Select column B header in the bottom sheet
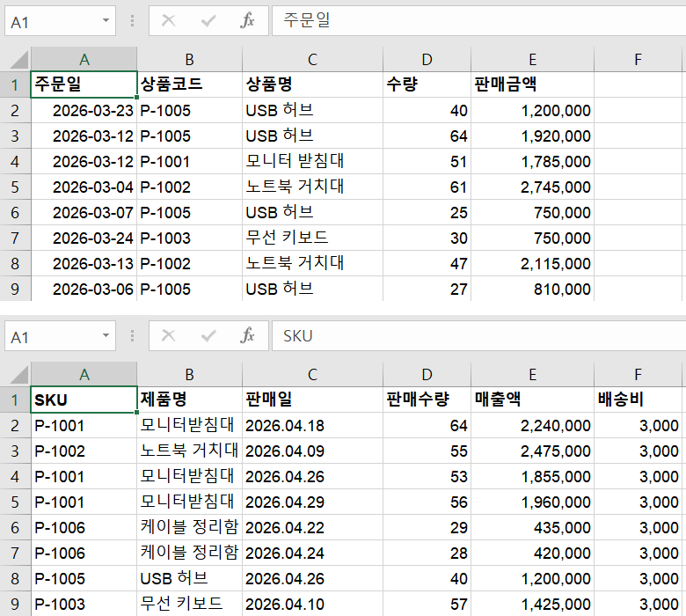The image size is (686, 616). point(189,375)
